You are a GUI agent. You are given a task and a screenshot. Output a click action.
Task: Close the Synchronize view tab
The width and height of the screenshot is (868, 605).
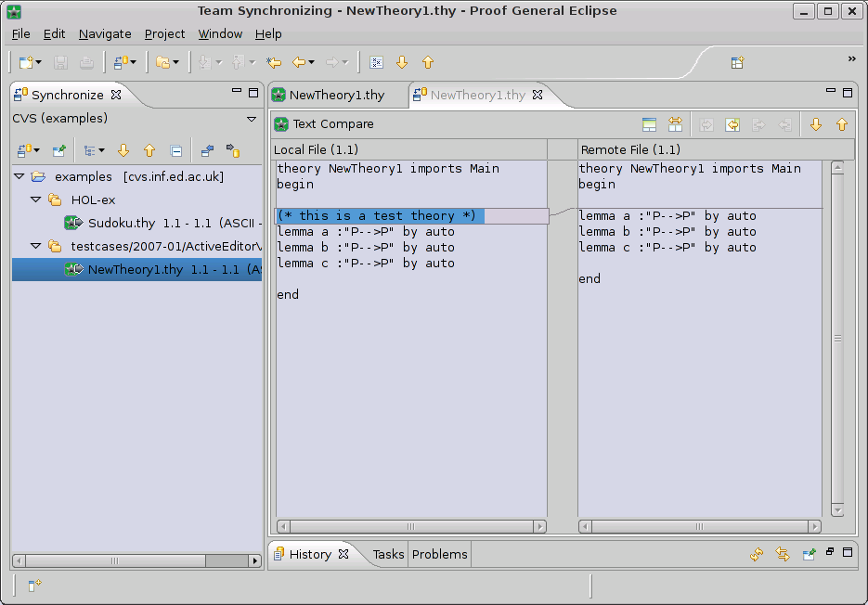(116, 95)
